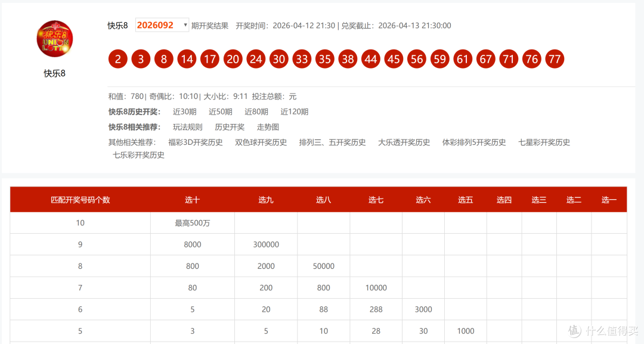Click the red ball numbered 8

coord(164,59)
